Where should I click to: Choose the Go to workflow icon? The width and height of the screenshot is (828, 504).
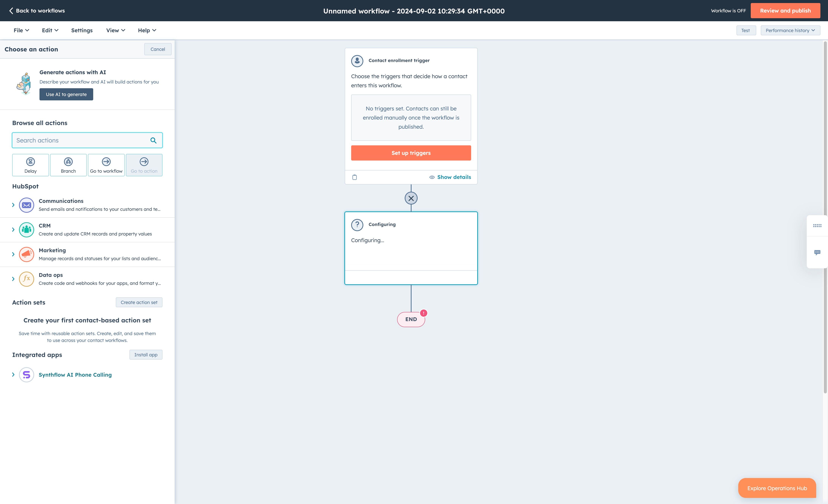coord(106,162)
